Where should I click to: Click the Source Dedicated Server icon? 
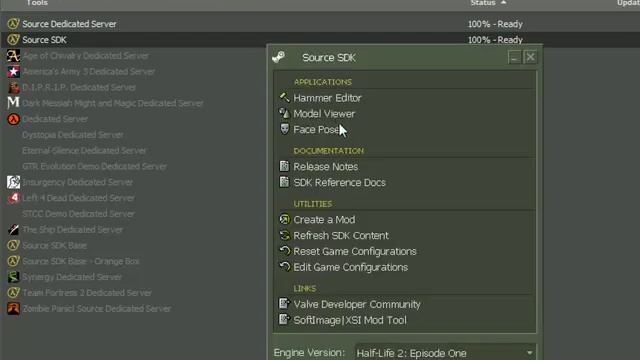click(x=13, y=24)
